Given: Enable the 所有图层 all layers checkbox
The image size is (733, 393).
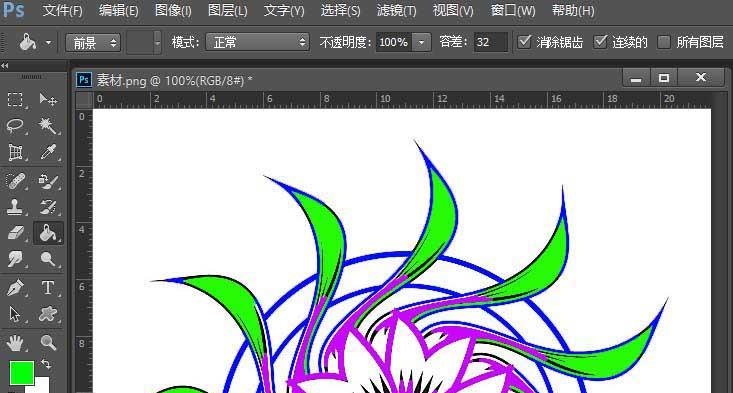Looking at the screenshot, I should 664,42.
